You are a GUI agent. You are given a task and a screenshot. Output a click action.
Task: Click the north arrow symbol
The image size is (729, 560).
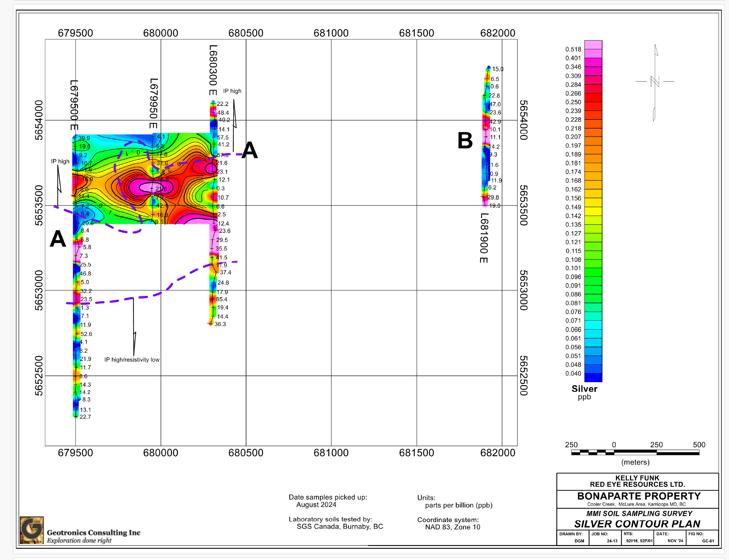point(655,82)
